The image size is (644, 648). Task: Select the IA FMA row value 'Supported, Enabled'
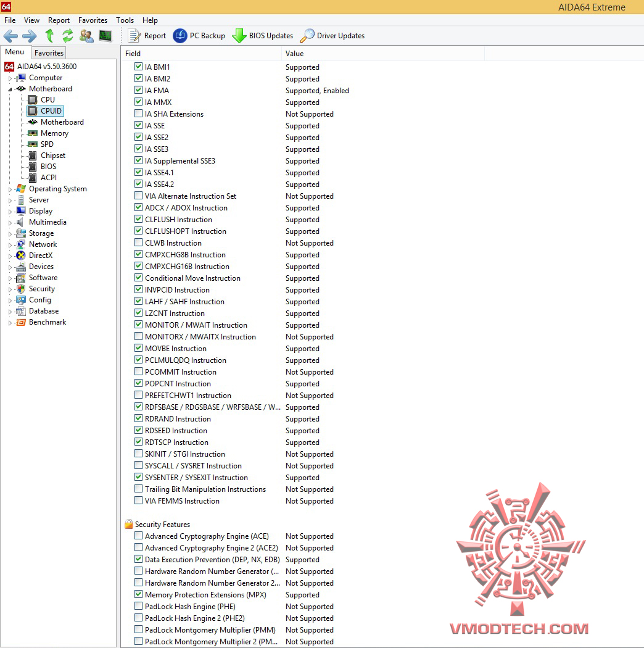[x=317, y=91]
